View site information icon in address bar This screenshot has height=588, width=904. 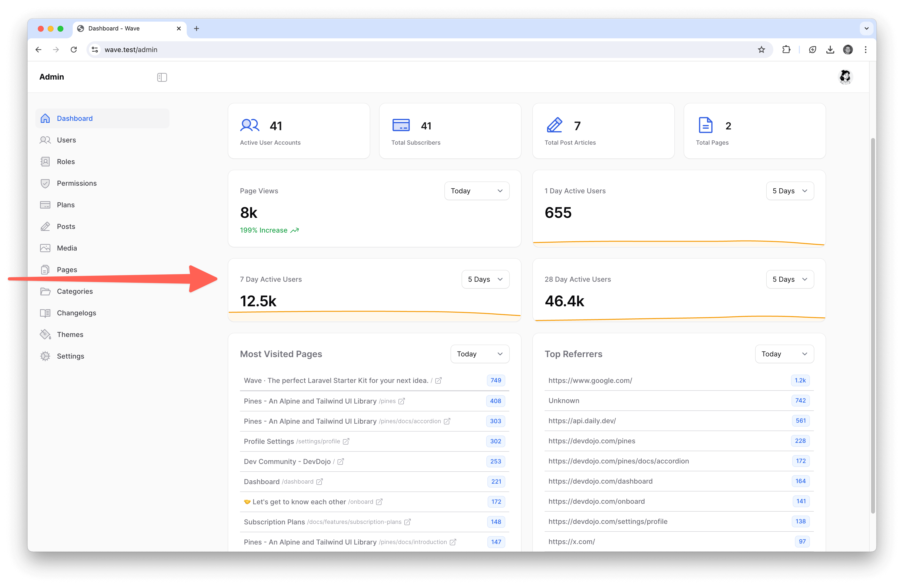pos(95,50)
